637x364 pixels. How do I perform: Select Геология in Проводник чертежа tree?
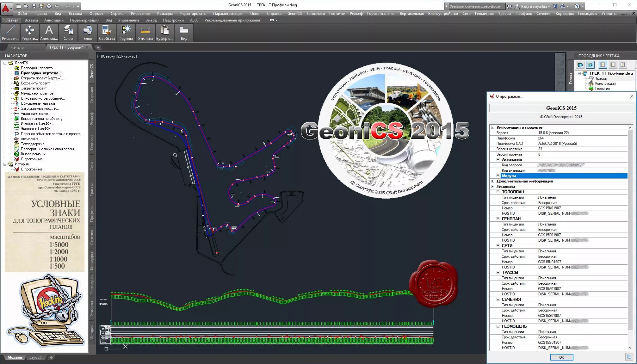[602, 89]
